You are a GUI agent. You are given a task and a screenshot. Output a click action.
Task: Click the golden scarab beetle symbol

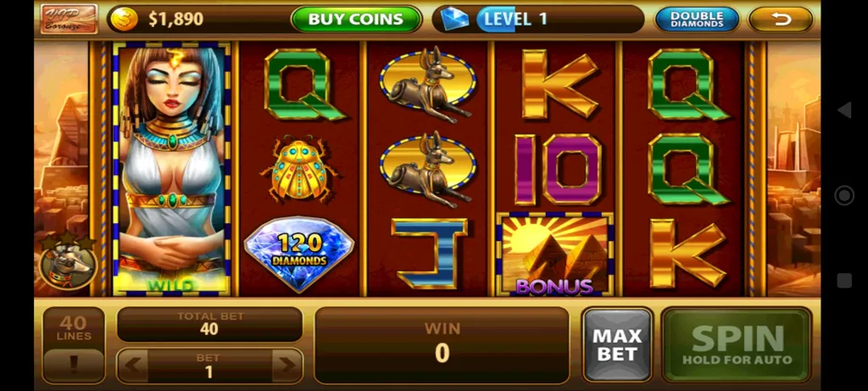299,169
